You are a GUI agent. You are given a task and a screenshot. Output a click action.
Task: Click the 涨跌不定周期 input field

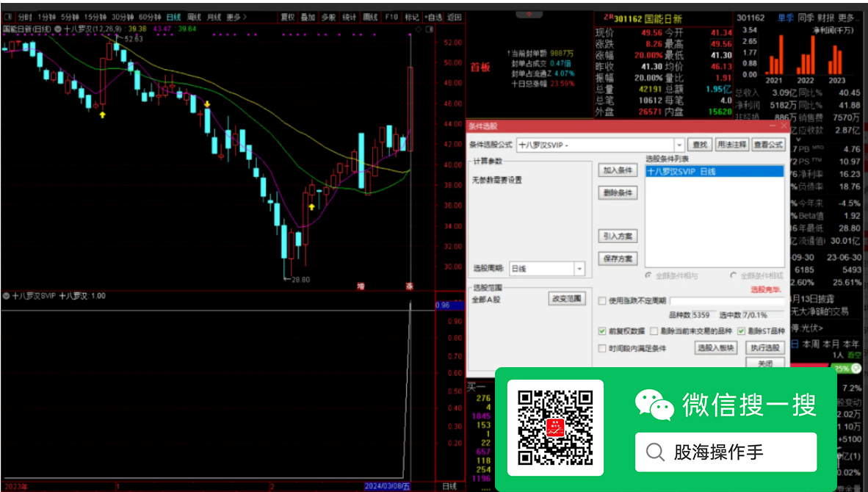(727, 301)
